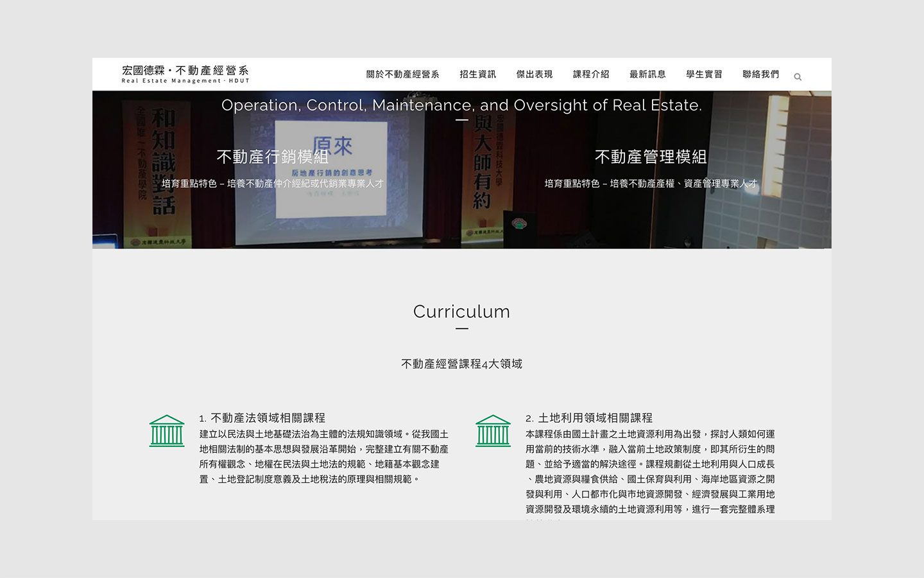Click the Curriculum section heading
Viewport: 924px width, 578px height.
click(461, 312)
